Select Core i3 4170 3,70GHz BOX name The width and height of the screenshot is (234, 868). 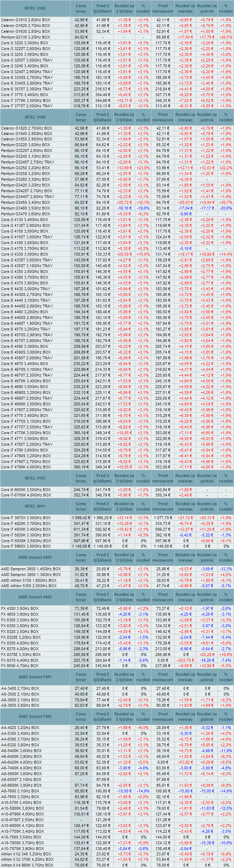point(24,248)
